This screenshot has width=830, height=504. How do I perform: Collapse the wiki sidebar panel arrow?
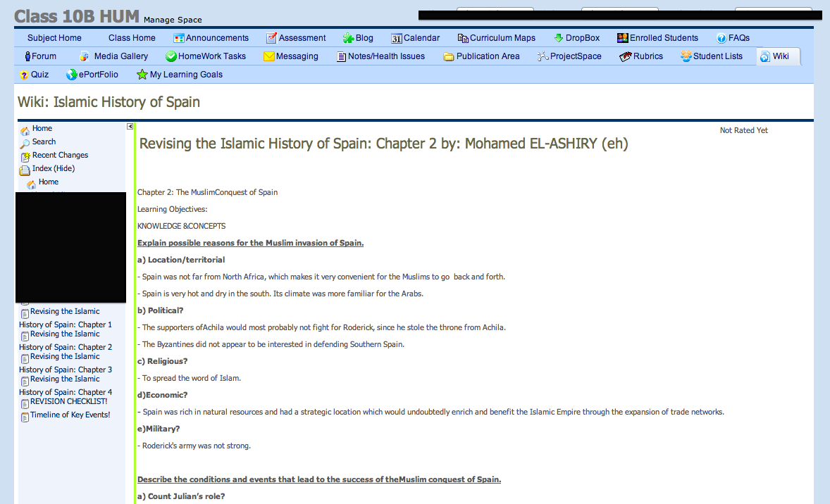130,127
